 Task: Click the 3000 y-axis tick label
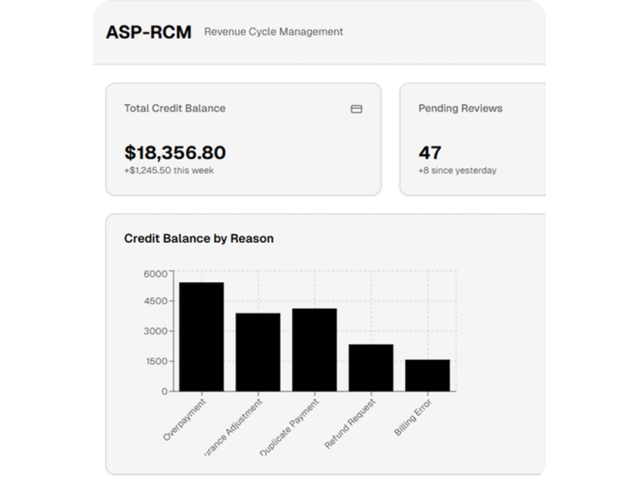click(156, 332)
